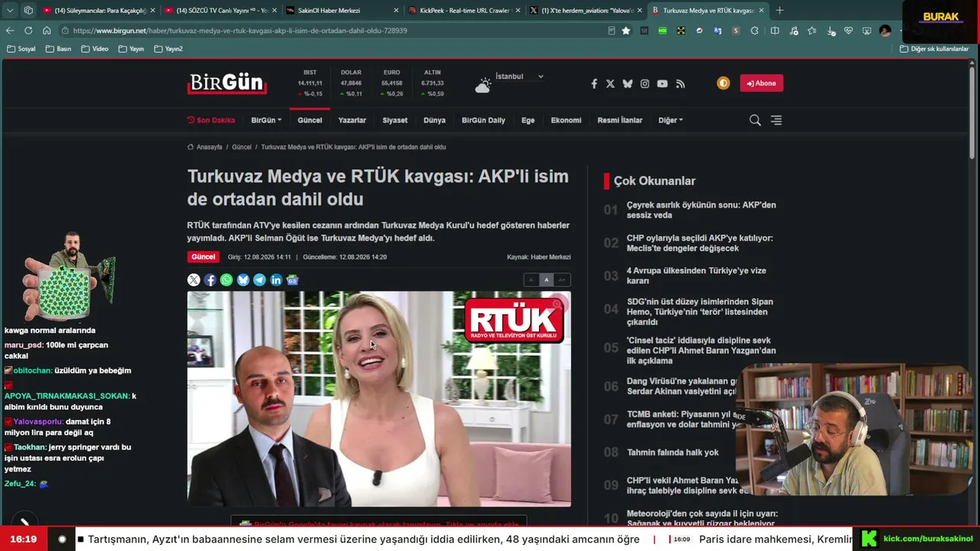This screenshot has width=980, height=551.
Task: Reload the page in the browser
Action: (28, 31)
